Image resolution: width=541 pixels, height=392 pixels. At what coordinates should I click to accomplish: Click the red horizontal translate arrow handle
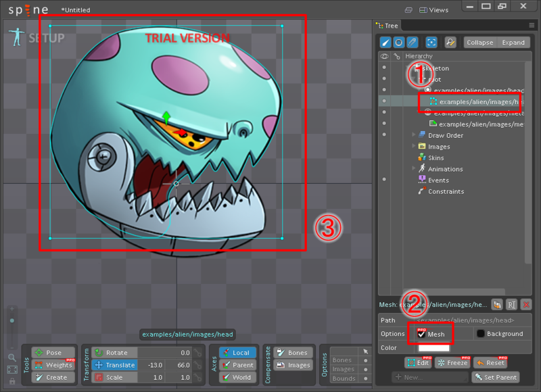(181, 132)
